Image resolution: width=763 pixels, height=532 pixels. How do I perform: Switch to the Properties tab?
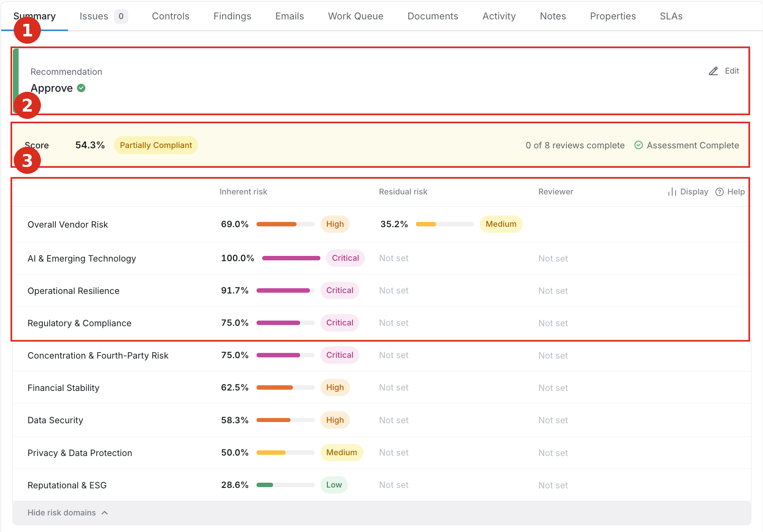[613, 16]
